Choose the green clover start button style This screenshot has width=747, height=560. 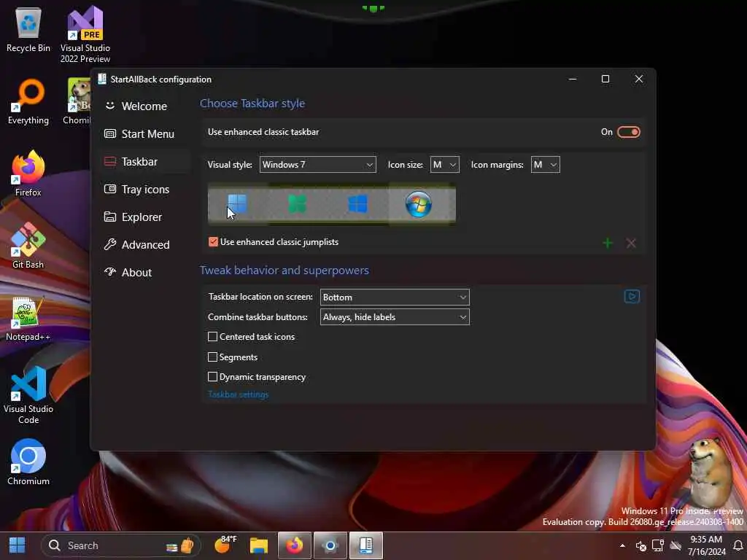298,204
